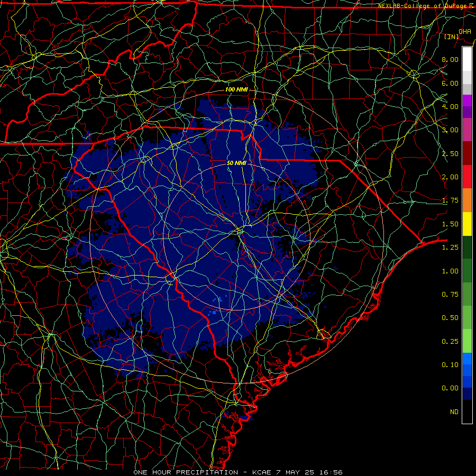Pick the magenta swatch in the legend
The width and height of the screenshot is (476, 476).
click(467, 100)
